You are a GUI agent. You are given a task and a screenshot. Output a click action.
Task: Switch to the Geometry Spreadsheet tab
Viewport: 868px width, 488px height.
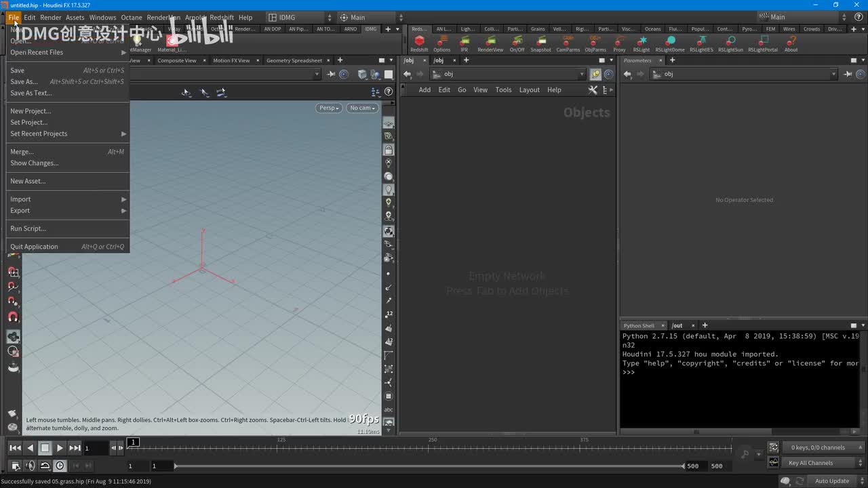pyautogui.click(x=294, y=60)
